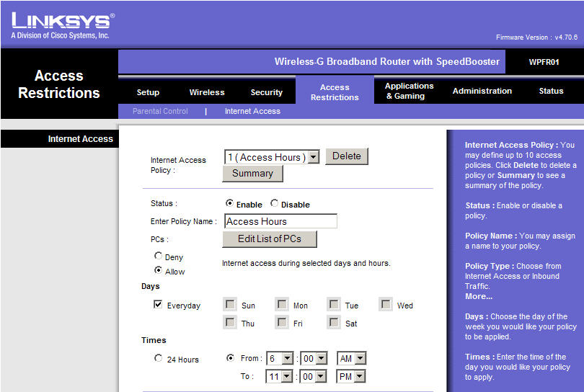Choose the Deny access radio button
584x392 pixels.
[159, 256]
